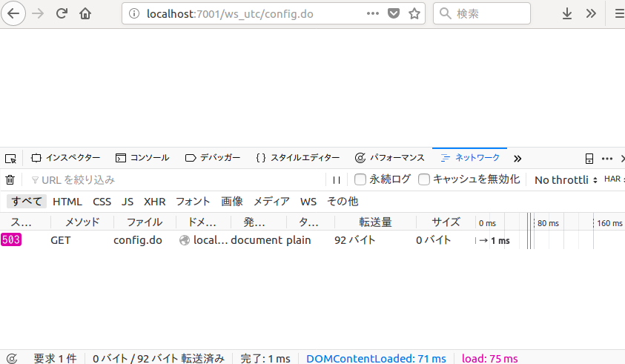Show site information icon in address bar
Viewport: 625px width, 364px height.
[134, 13]
